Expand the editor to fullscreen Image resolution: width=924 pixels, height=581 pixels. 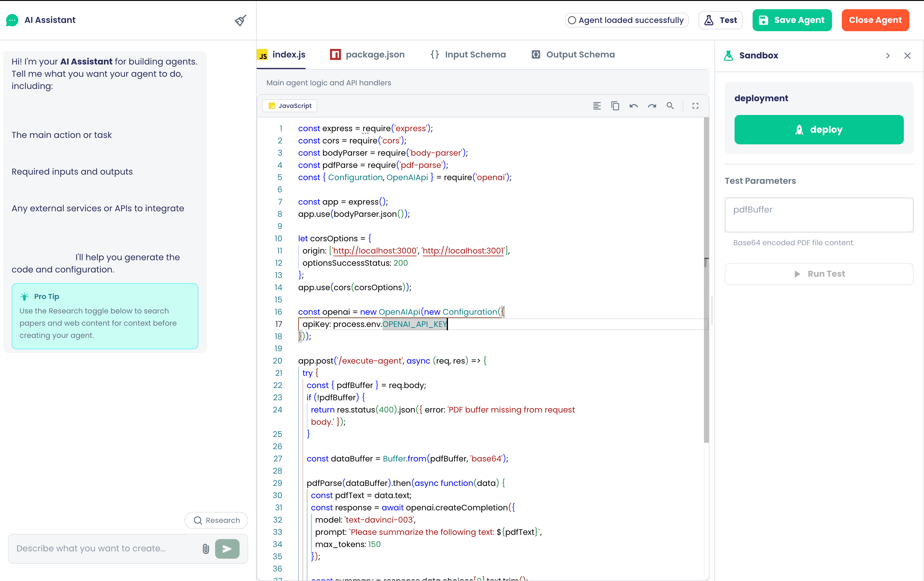695,105
